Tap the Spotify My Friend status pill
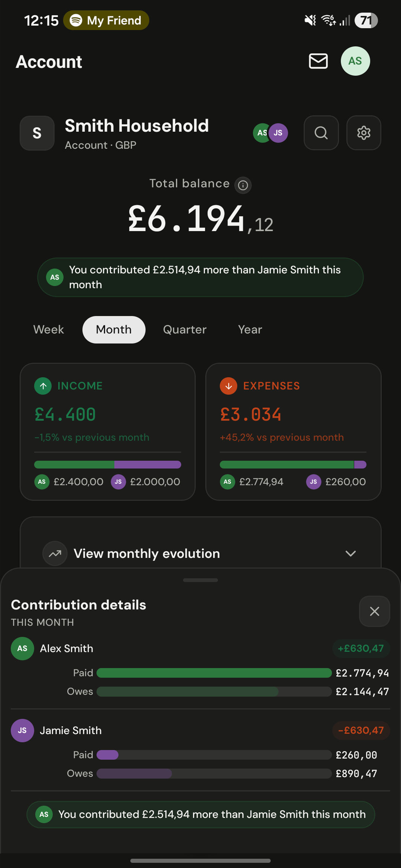This screenshot has height=868, width=401. [106, 20]
